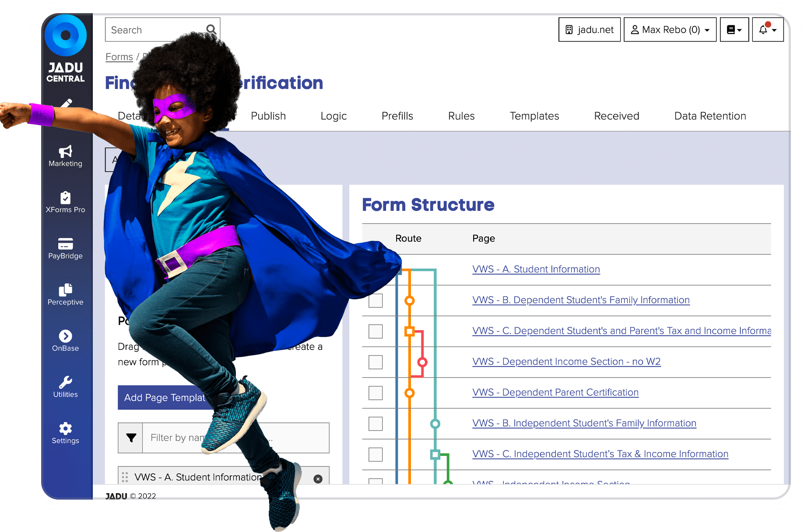The width and height of the screenshot is (804, 532).
Task: Open the search magnifier icon
Action: [211, 29]
